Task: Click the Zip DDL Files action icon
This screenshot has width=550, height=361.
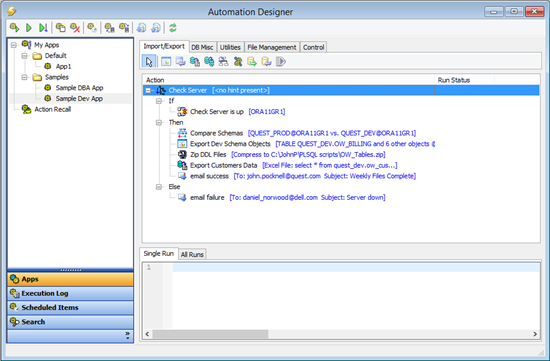Action: 182,154
